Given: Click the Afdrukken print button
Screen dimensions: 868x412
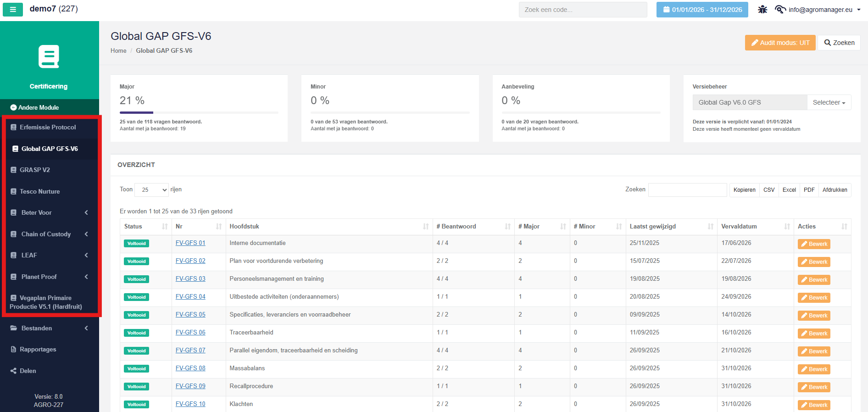Looking at the screenshot, I should pyautogui.click(x=835, y=190).
